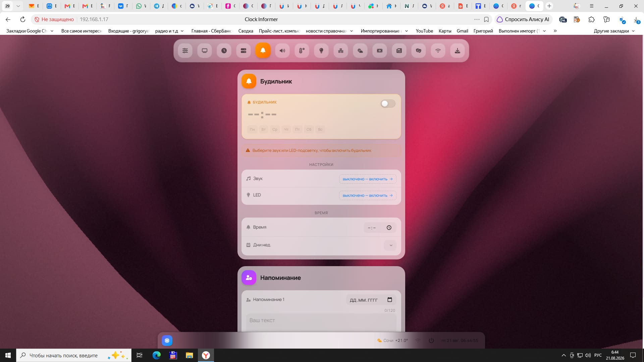Screen dimensions: 644x362
Task: Open Gmail bookmark
Action: tap(462, 31)
